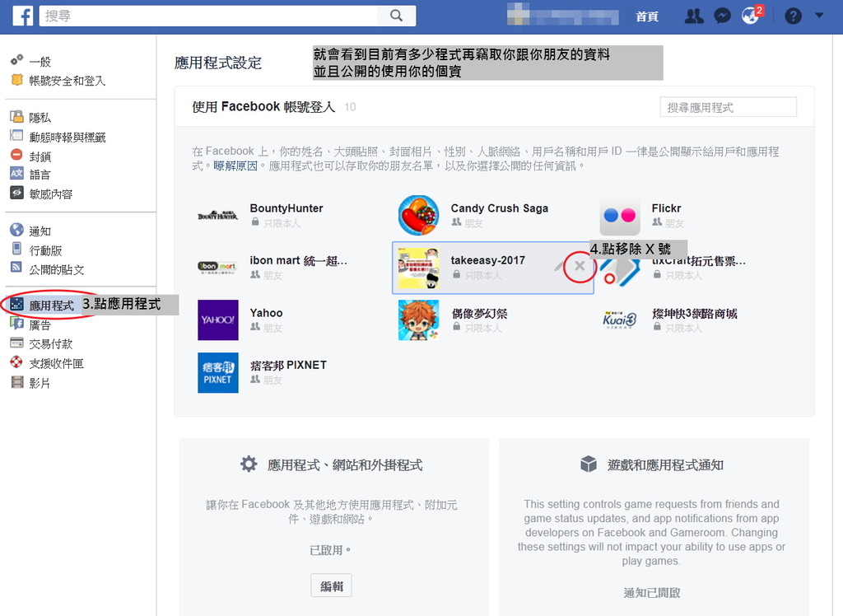Go to 首頁 in top bar
The image size is (843, 616).
point(647,16)
